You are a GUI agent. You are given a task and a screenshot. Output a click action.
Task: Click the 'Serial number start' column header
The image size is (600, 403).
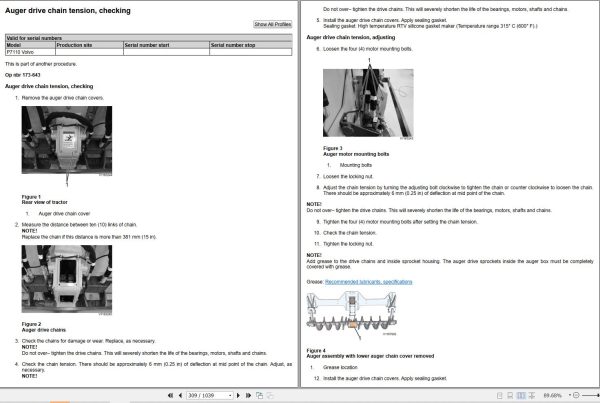coord(166,45)
